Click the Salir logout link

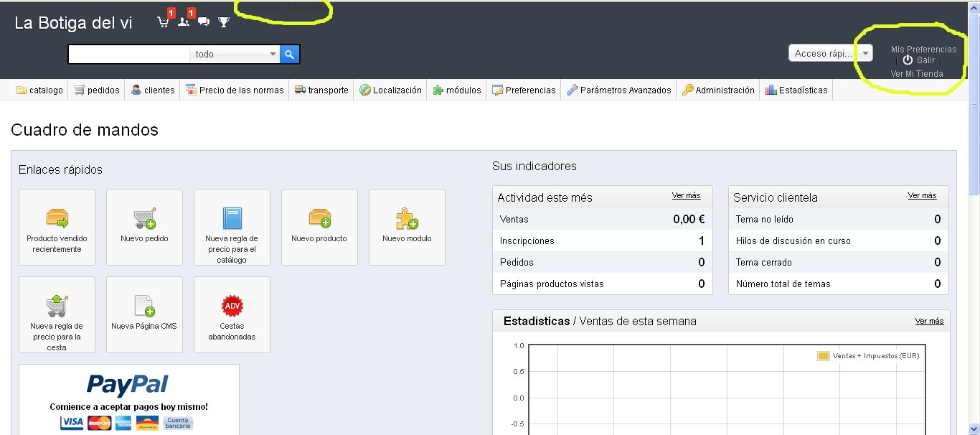click(x=925, y=60)
